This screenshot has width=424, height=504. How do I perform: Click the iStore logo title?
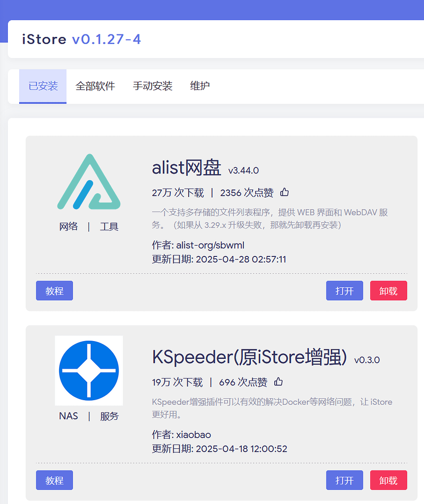coord(44,39)
